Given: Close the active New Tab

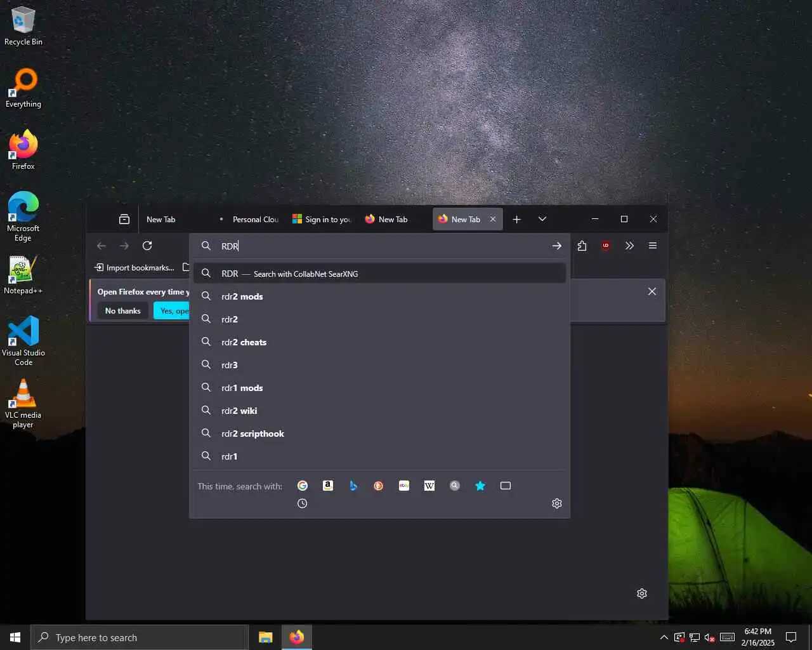Looking at the screenshot, I should tap(493, 219).
